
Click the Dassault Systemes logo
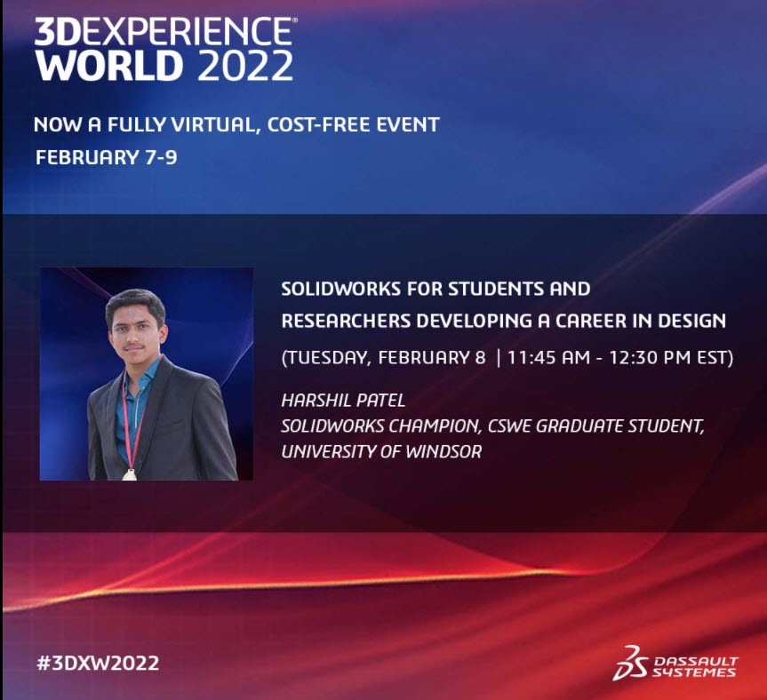click(675, 663)
